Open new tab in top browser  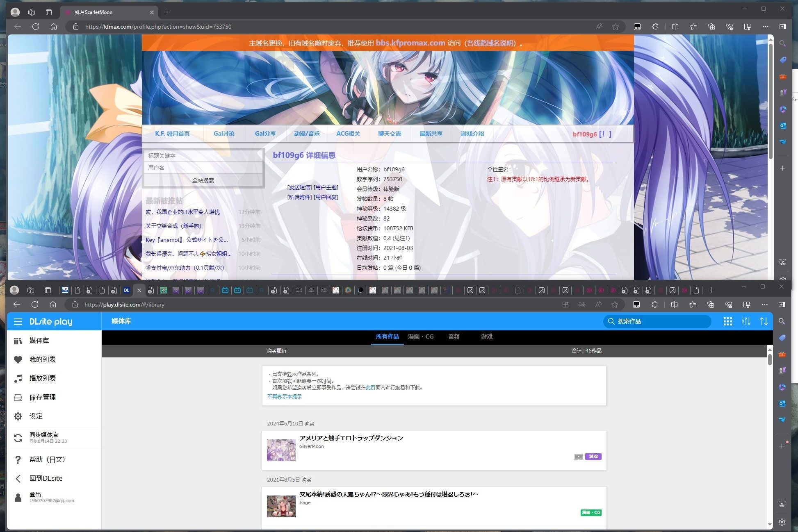tap(167, 12)
